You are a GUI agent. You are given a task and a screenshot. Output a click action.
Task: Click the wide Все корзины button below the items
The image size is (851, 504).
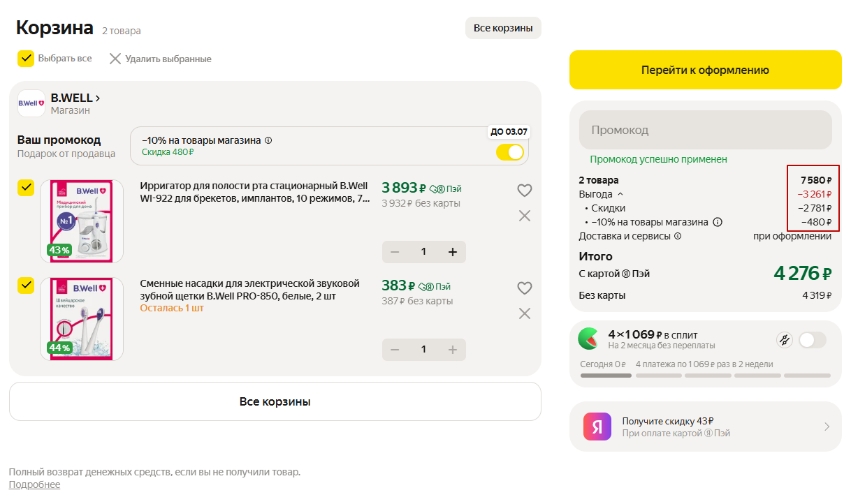click(x=275, y=401)
